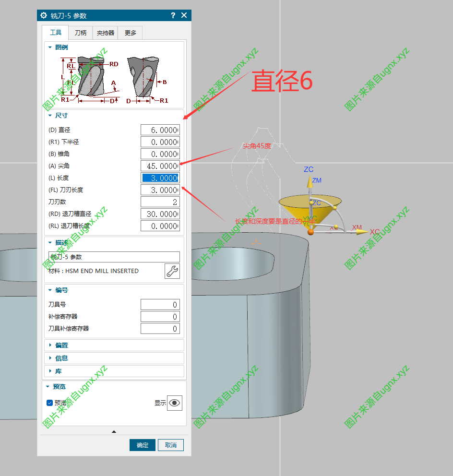Click the wrench material selection icon
453x476 pixels.
pos(172,271)
